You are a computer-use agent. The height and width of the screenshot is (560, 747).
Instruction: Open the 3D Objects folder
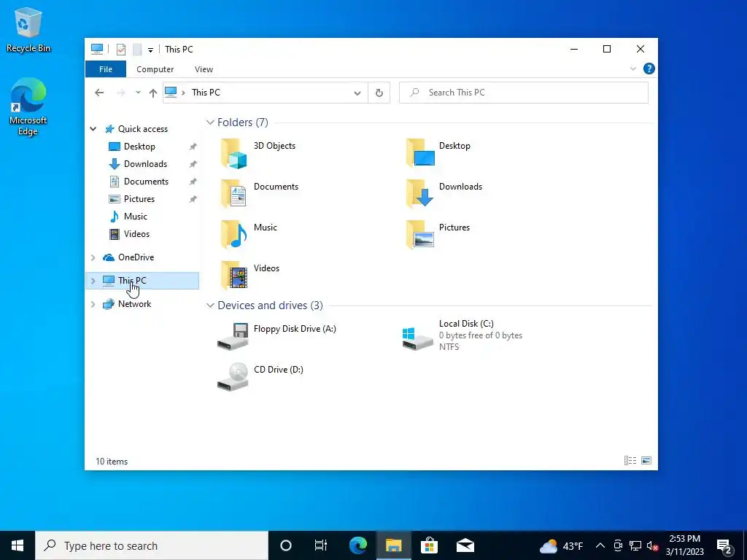tap(258, 153)
